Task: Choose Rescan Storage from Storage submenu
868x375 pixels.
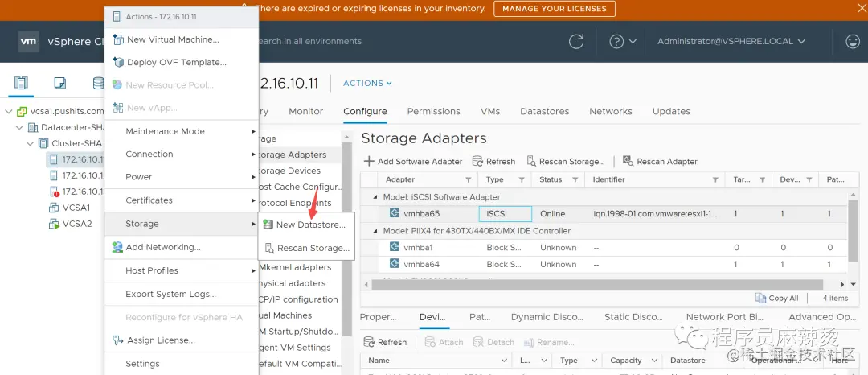Action: [305, 248]
